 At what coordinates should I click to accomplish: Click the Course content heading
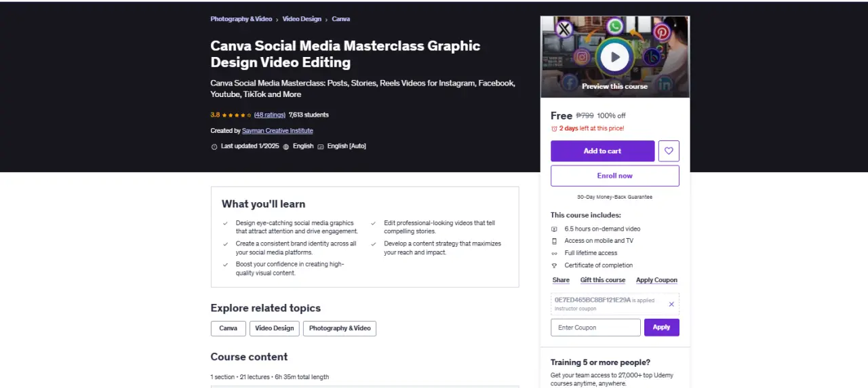[249, 357]
